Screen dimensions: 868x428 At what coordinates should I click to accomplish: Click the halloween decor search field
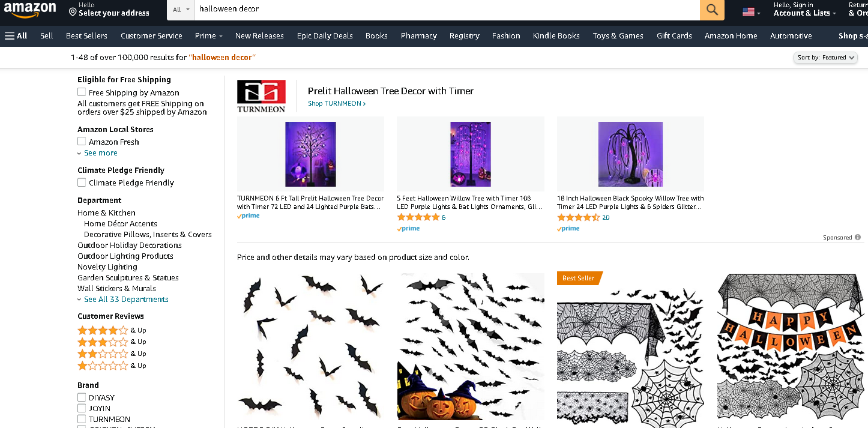pos(444,10)
